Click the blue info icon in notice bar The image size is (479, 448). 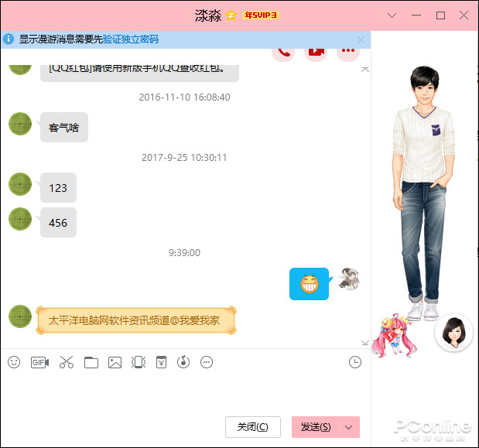coord(9,39)
